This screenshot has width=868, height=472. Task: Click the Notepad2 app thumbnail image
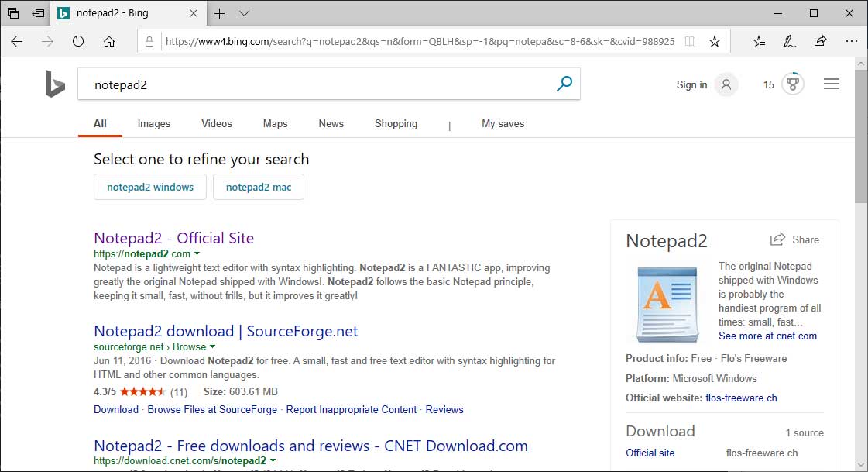[x=667, y=304]
